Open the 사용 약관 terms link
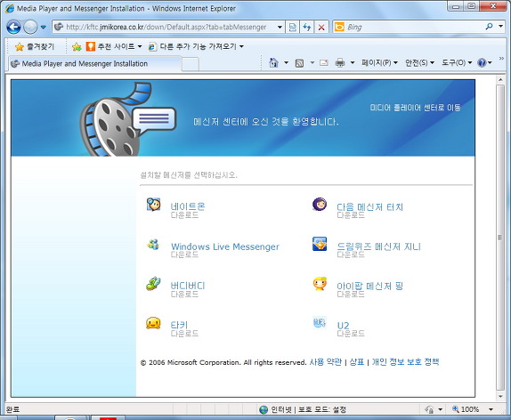Viewport: 511px width, 420px height. pyautogui.click(x=326, y=361)
